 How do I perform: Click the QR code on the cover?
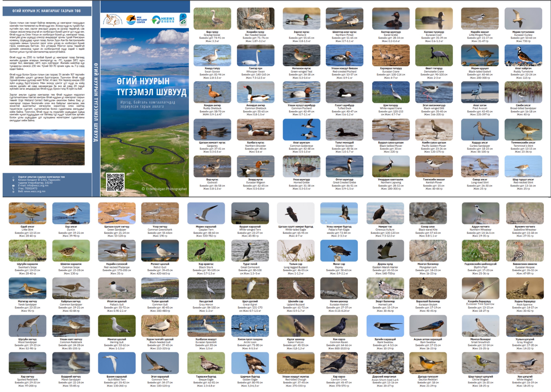[116, 182]
